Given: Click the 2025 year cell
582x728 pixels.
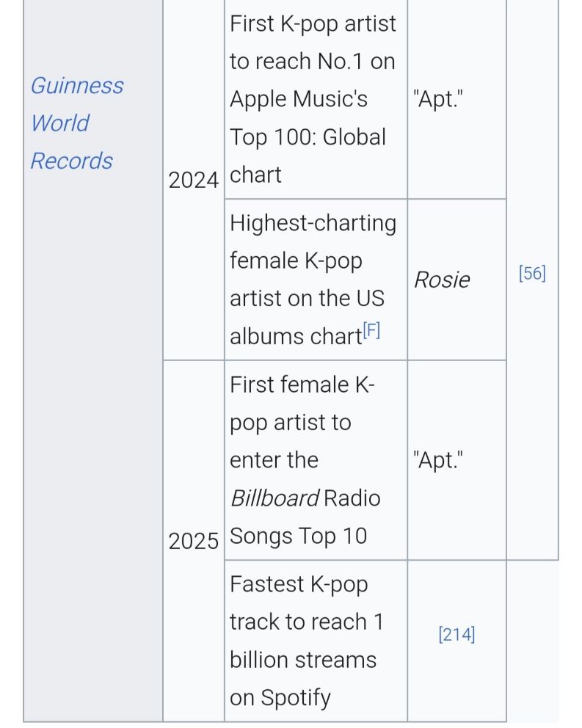Looking at the screenshot, I should (193, 542).
